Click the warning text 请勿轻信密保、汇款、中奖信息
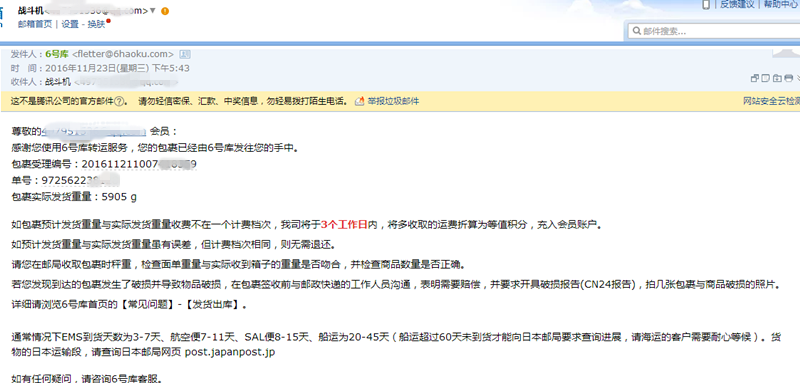The width and height of the screenshot is (800, 383). click(199, 101)
